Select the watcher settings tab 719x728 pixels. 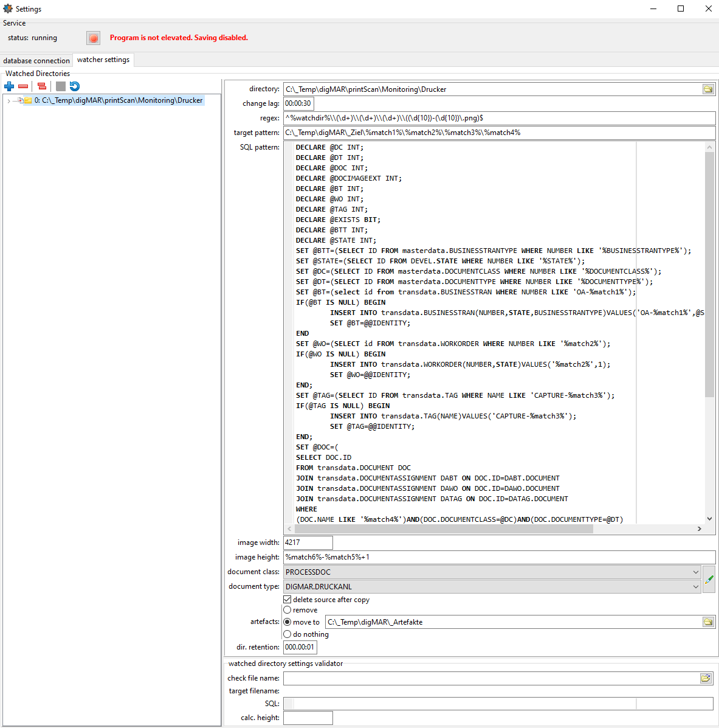103,60
